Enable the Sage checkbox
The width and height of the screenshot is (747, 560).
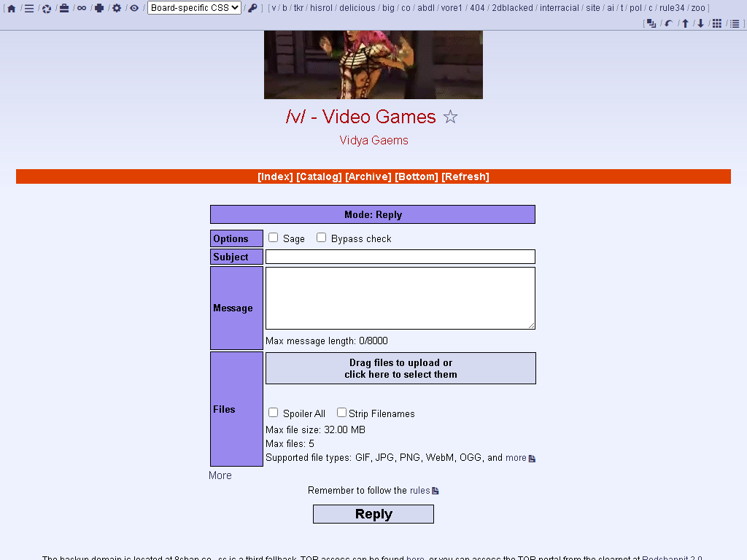tap(273, 237)
